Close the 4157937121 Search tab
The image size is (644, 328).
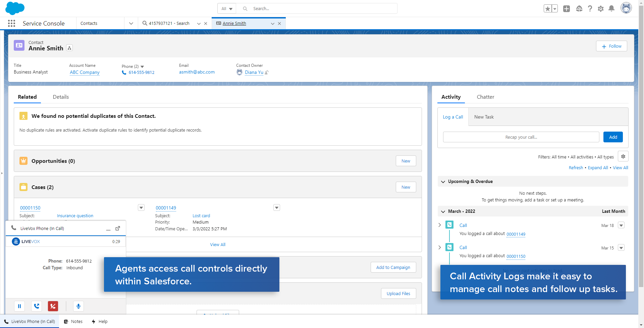(x=206, y=24)
